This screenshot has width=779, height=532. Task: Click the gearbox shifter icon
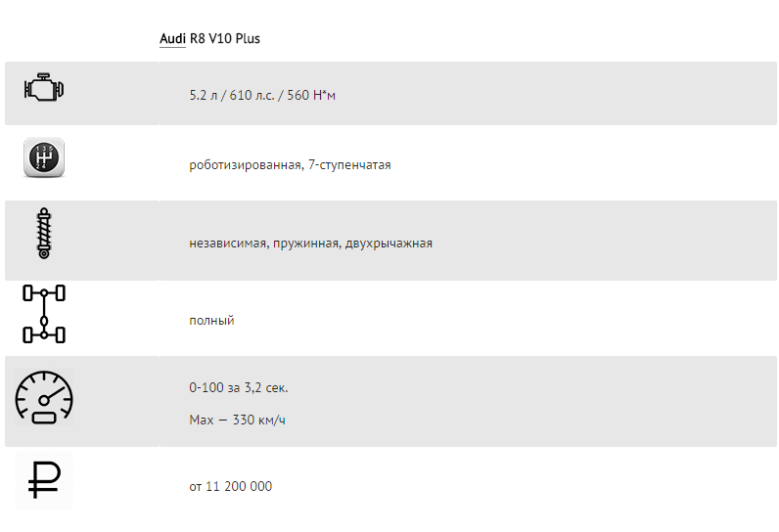click(x=44, y=157)
